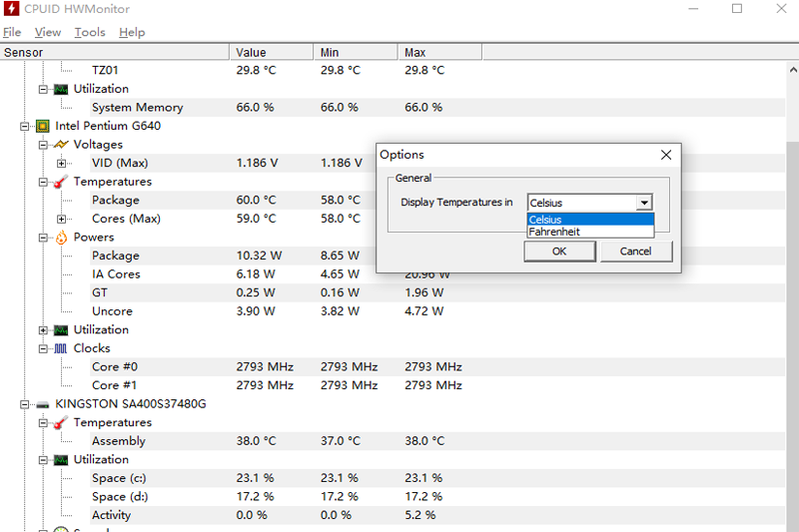The image size is (799, 532).
Task: Select the IA Cores row
Action: click(436, 274)
